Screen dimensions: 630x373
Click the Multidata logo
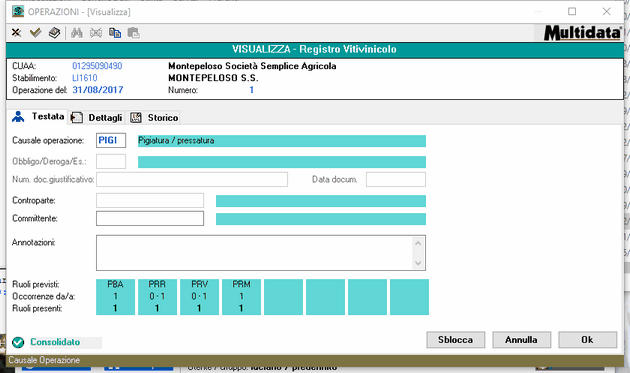click(x=582, y=33)
